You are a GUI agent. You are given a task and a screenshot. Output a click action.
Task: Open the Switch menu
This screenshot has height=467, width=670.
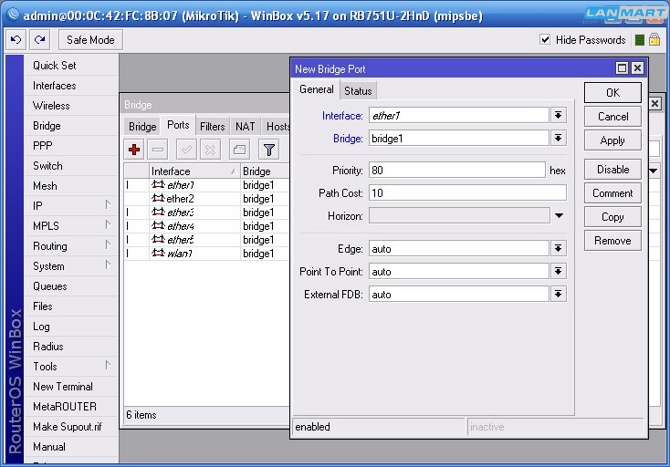[71, 166]
